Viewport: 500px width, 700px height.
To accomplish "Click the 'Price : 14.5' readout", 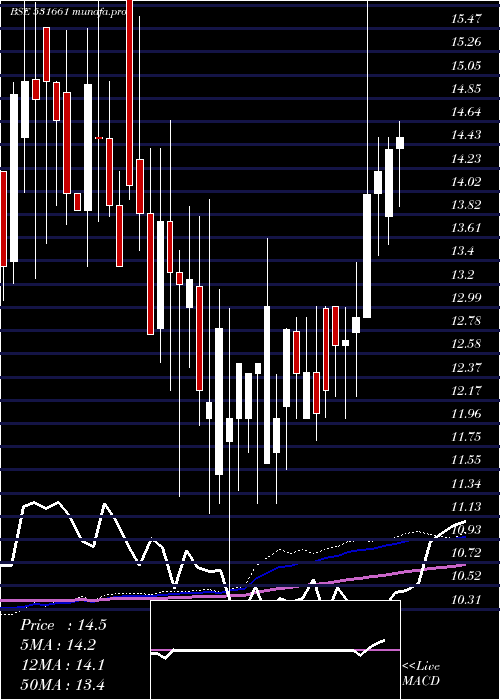I will [63, 625].
